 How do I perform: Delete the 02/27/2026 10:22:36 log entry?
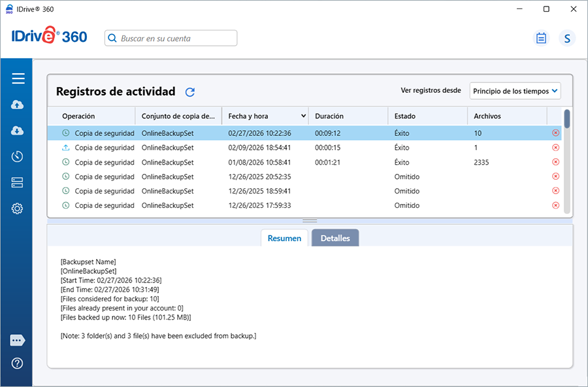point(555,133)
